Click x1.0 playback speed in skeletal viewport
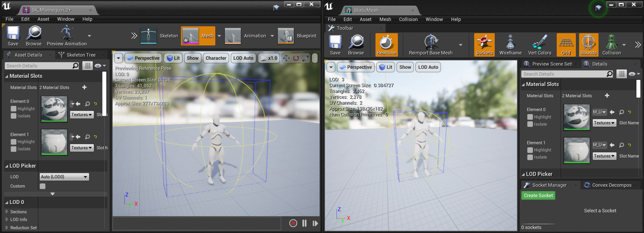 click(269, 58)
